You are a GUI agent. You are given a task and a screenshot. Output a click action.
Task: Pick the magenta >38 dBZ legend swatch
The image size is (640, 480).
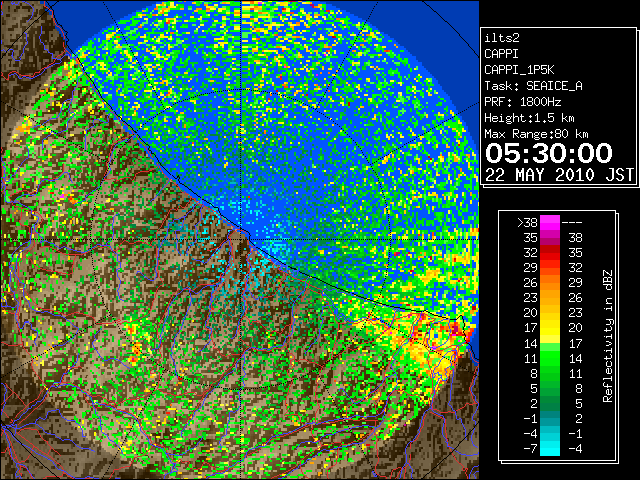pos(550,222)
